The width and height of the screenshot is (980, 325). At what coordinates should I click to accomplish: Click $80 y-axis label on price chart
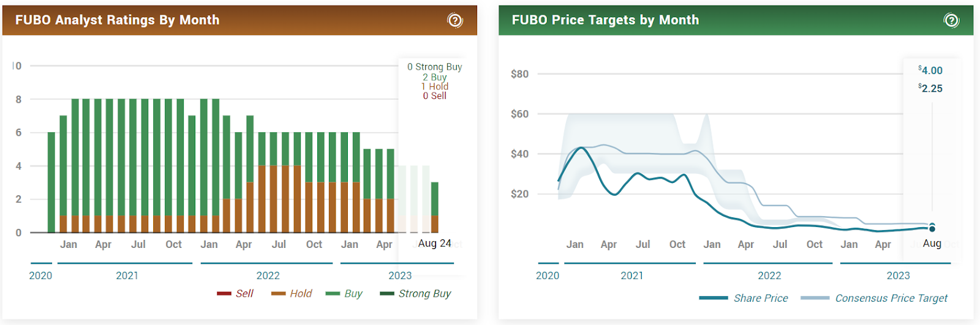pyautogui.click(x=519, y=74)
